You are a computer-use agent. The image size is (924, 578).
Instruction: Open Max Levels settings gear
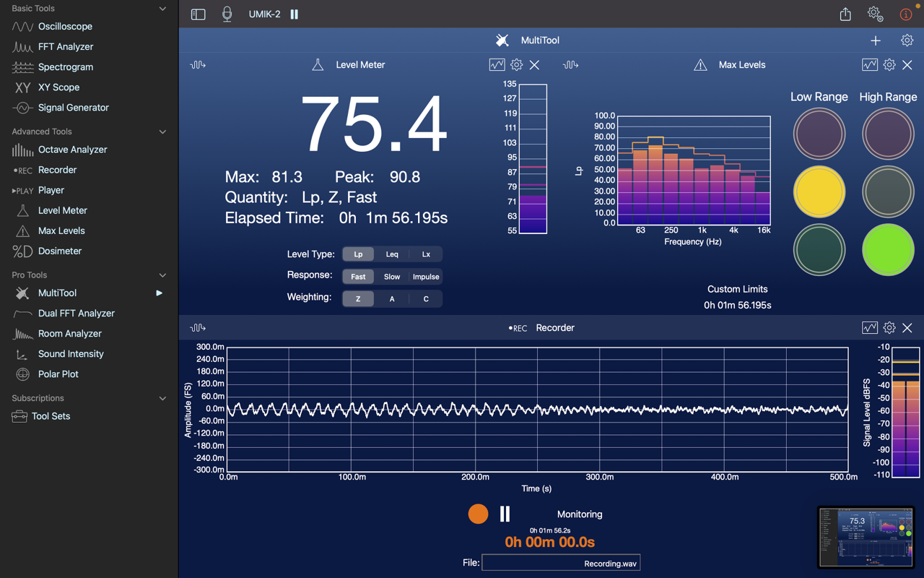[x=889, y=65]
